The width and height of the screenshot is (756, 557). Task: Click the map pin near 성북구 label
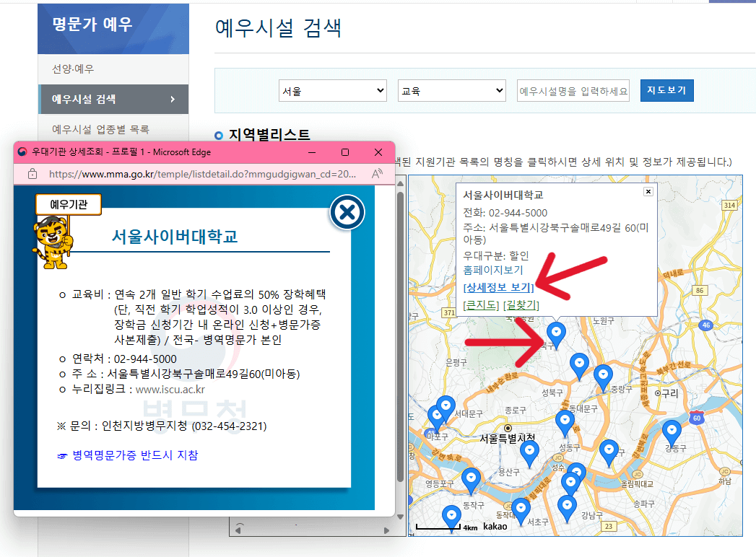pyautogui.click(x=579, y=367)
